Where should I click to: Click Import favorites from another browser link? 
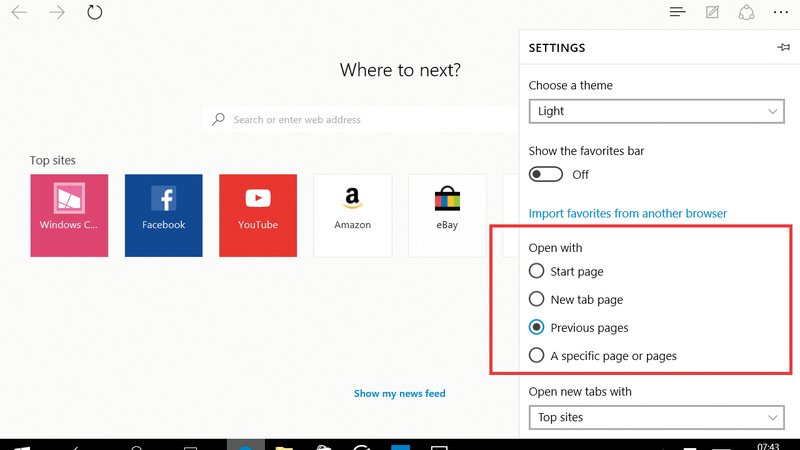coord(627,213)
